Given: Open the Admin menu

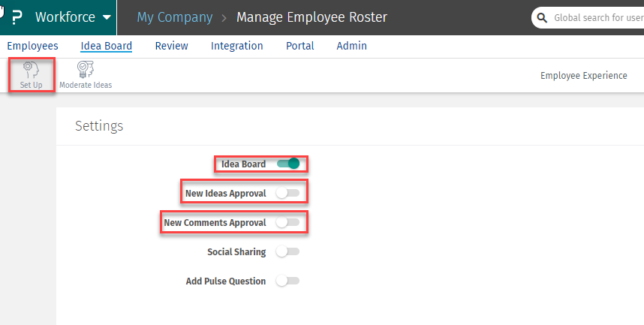Looking at the screenshot, I should click(x=351, y=46).
